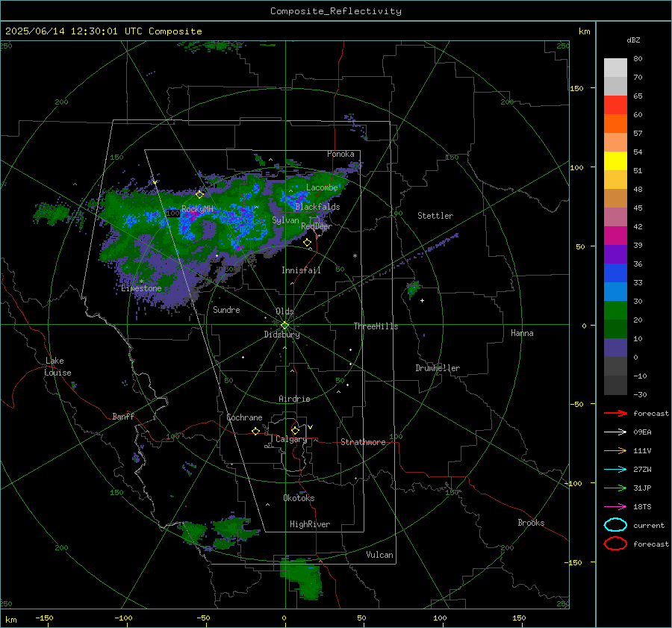Image resolution: width=672 pixels, height=628 pixels.
Task: Click the ThreeHills town label
Action: pyautogui.click(x=376, y=326)
